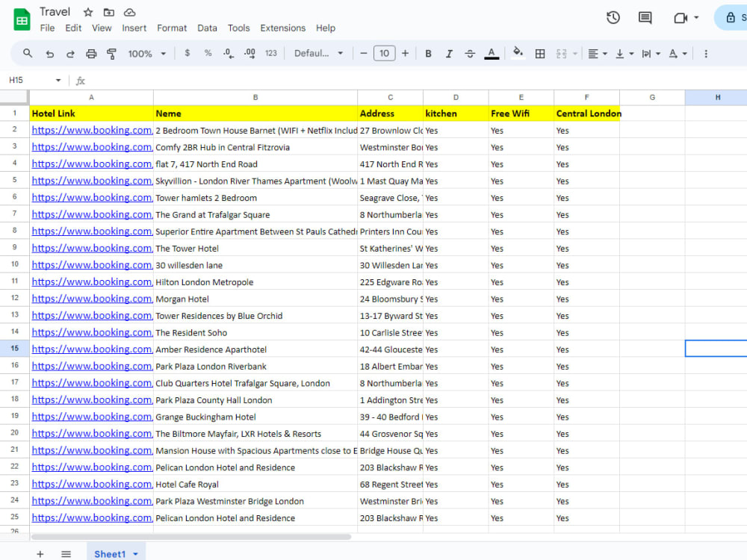Check the cloud save status icon
The width and height of the screenshot is (747, 560).
tap(129, 12)
